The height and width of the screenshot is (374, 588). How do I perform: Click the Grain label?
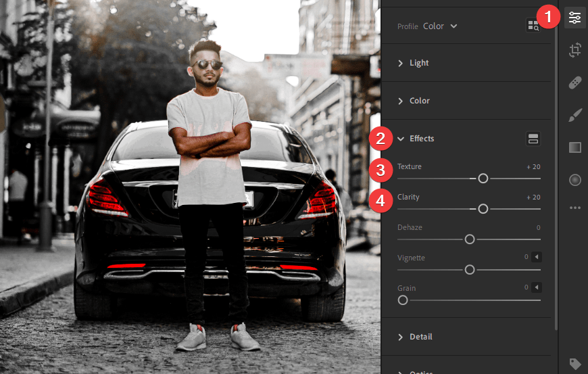pos(406,287)
